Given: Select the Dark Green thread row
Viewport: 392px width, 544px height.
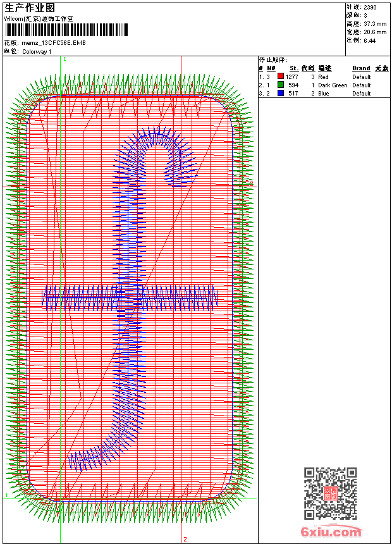Looking at the screenshot, I should coord(324,85).
